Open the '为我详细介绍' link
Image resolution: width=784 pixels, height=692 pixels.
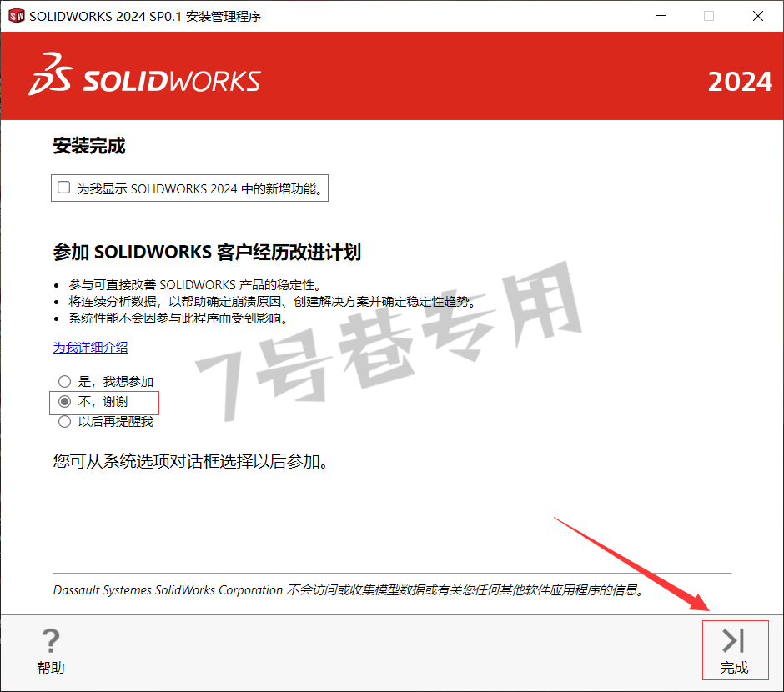coord(91,347)
